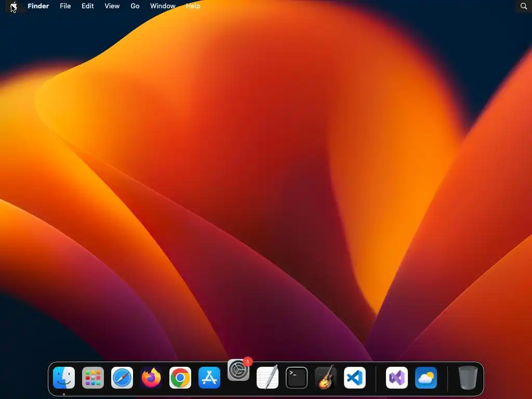Launch Visual Studio Code from the Dock
This screenshot has width=532, height=399.
click(355, 378)
